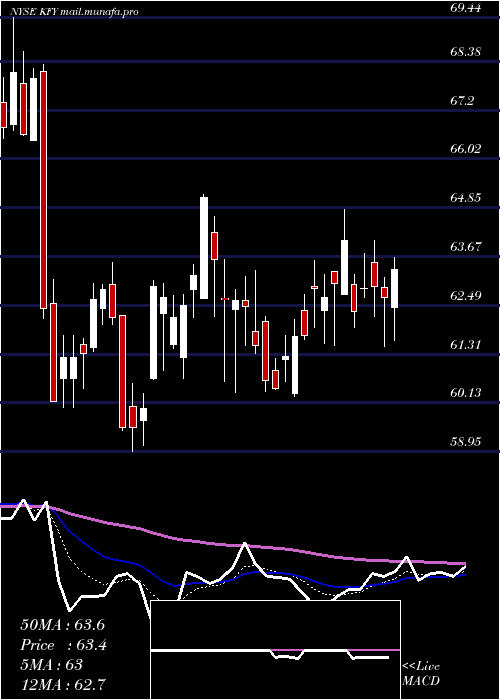Click the 58.95 price axis label
Viewport: 500px width, 700px height.
466,442
